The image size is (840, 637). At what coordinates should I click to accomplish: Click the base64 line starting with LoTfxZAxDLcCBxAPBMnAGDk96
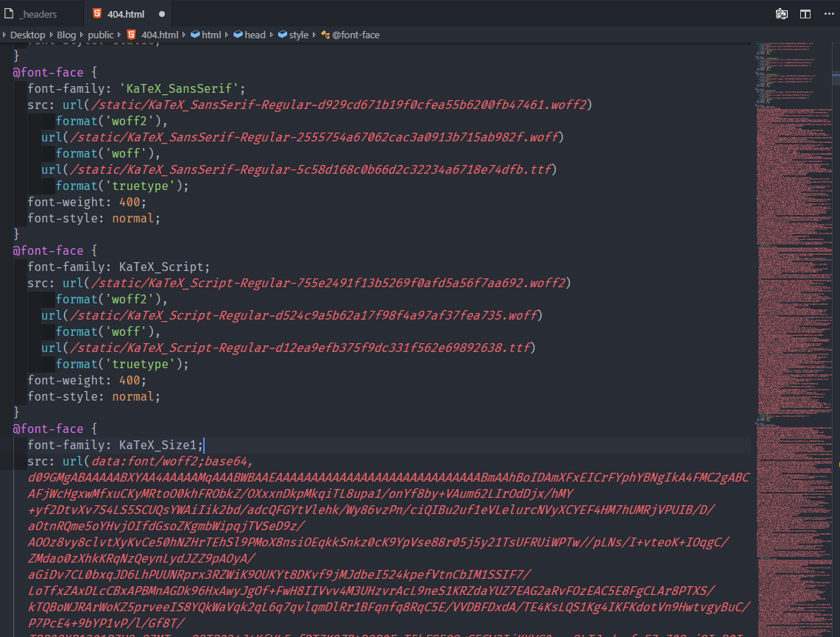point(371,591)
